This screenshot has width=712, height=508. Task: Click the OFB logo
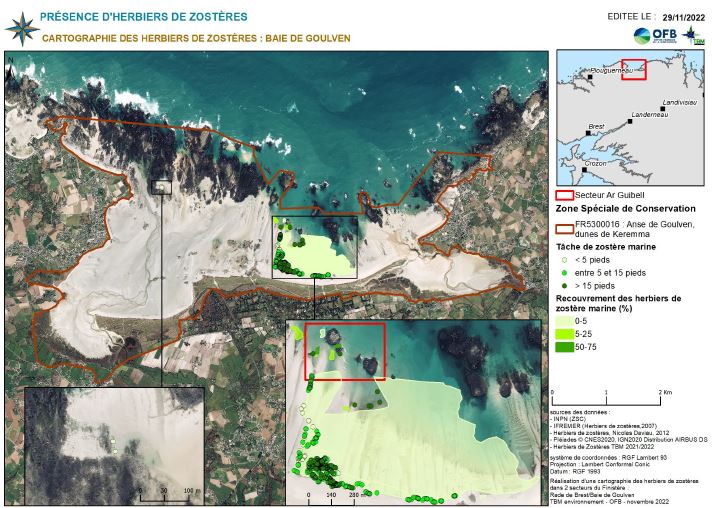[655, 35]
